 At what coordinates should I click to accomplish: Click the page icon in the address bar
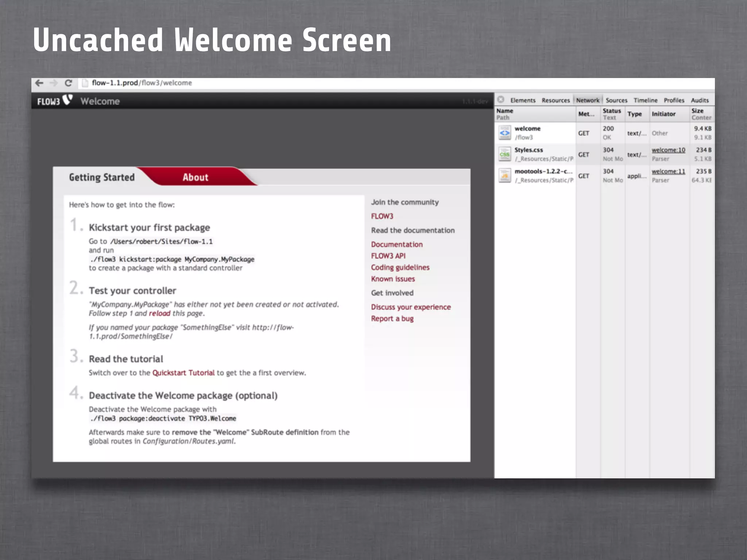point(85,83)
